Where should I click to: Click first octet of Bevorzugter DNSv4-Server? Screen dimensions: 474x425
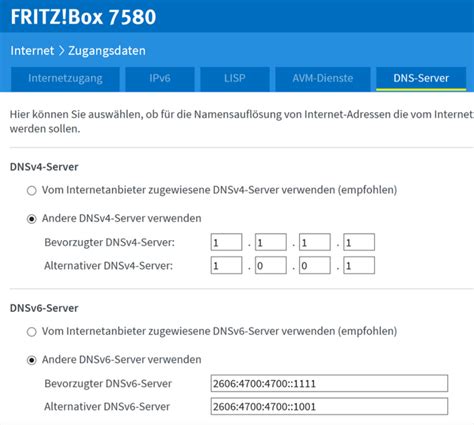(226, 242)
